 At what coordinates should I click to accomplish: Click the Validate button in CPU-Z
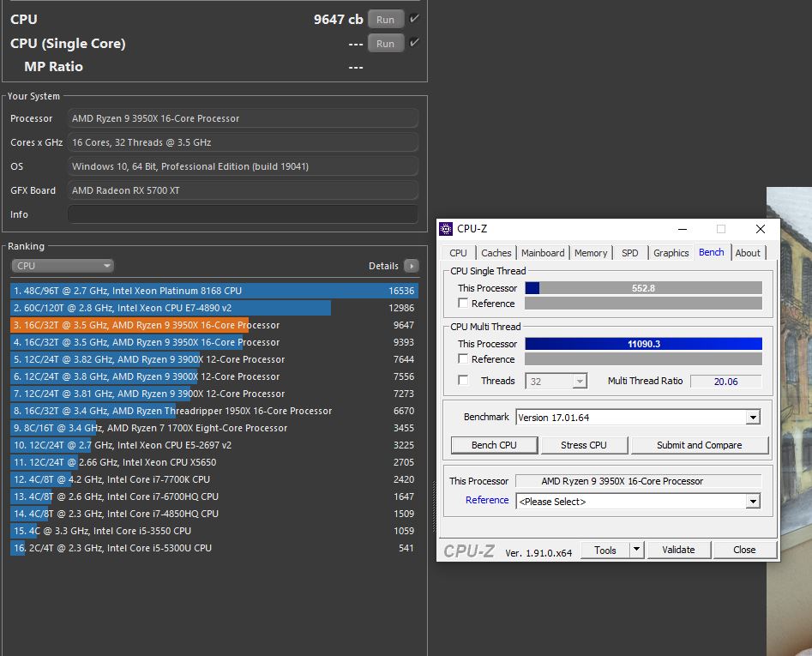pyautogui.click(x=678, y=550)
